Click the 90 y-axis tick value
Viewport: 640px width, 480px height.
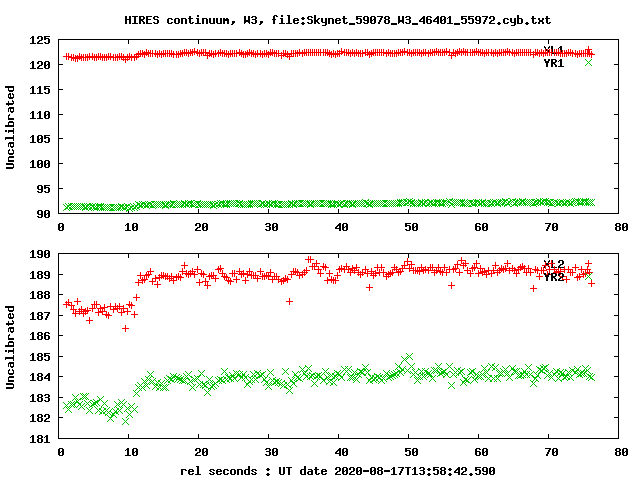pyautogui.click(x=43, y=214)
